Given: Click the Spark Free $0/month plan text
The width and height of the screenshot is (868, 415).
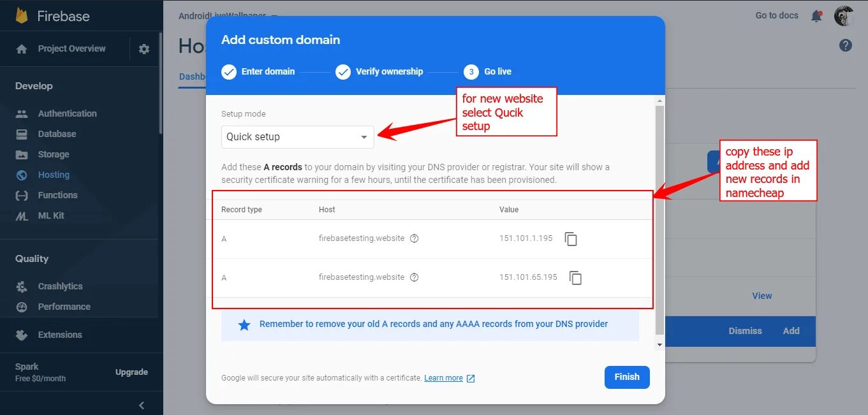Looking at the screenshot, I should [40, 373].
